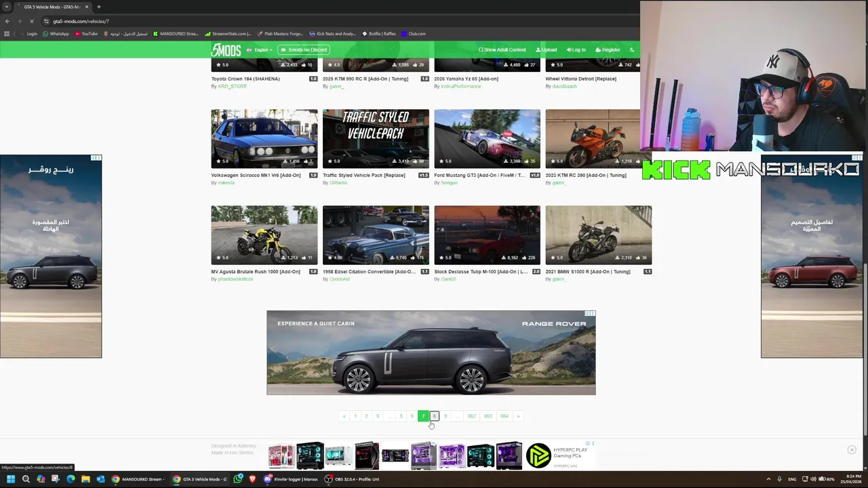868x488 pixels.
Task: Expand the English language dropdown
Action: pos(260,49)
